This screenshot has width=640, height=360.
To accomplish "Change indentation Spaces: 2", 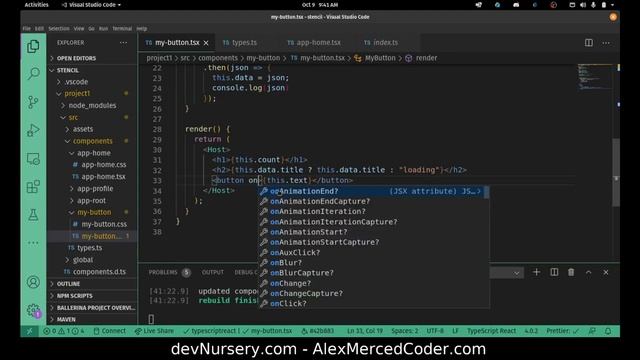I will point(404,331).
